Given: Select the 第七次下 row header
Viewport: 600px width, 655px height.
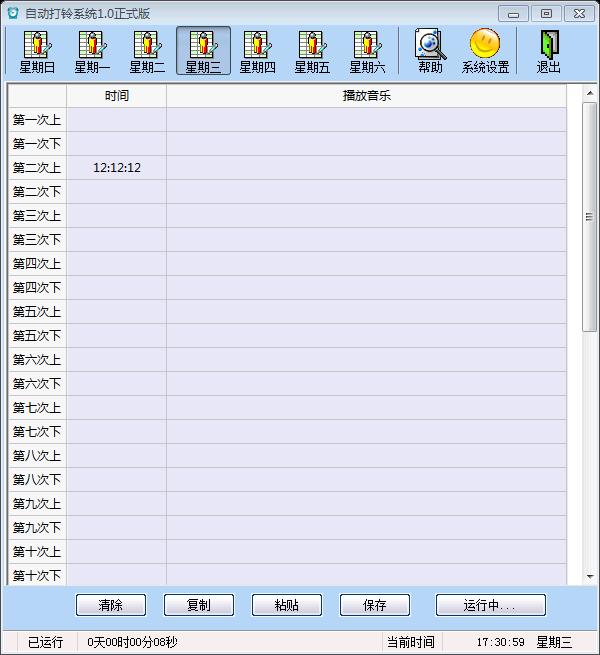Looking at the screenshot, I should [37, 432].
